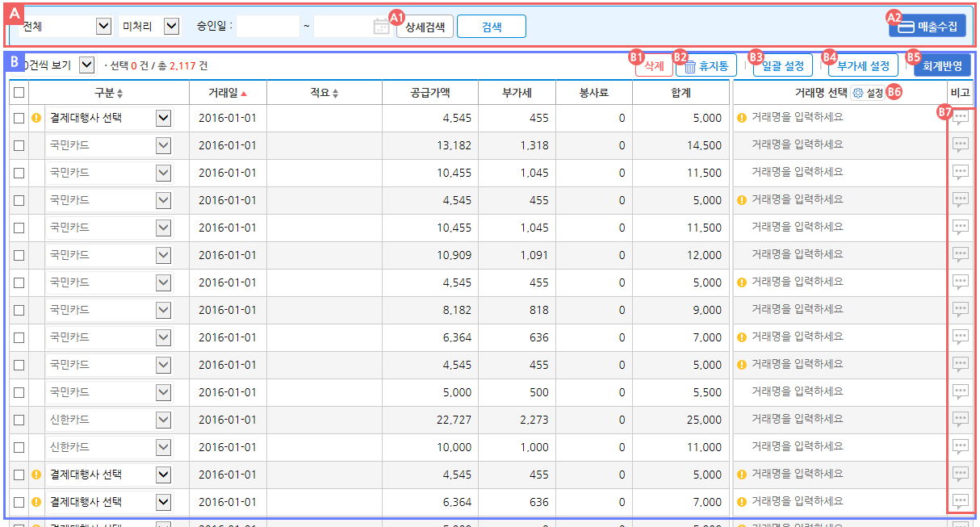This screenshot has height=527, width=980.
Task: Check the row with total 14,500
Action: pyautogui.click(x=19, y=146)
